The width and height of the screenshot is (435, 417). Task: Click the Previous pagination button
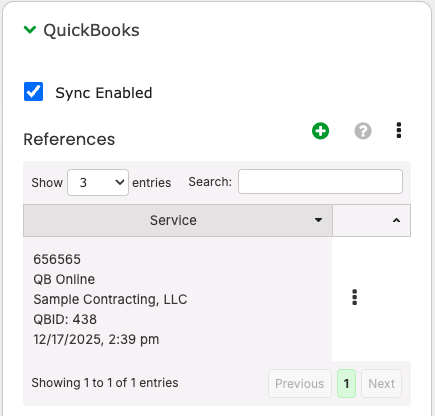tap(300, 383)
